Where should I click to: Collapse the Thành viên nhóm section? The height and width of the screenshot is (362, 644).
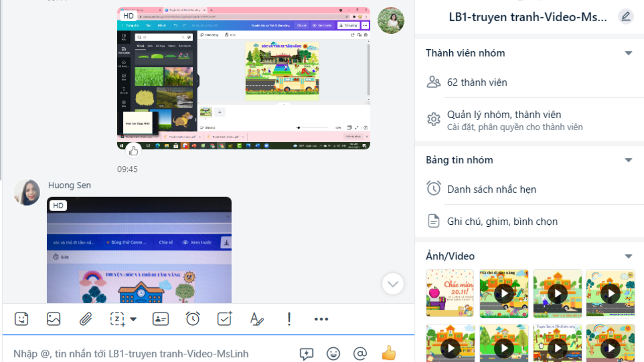628,53
